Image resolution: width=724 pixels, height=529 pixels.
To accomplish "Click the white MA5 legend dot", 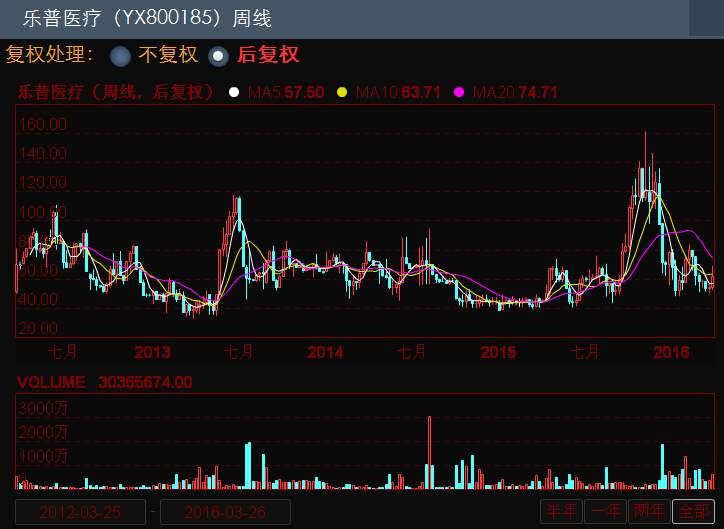I will click(234, 93).
